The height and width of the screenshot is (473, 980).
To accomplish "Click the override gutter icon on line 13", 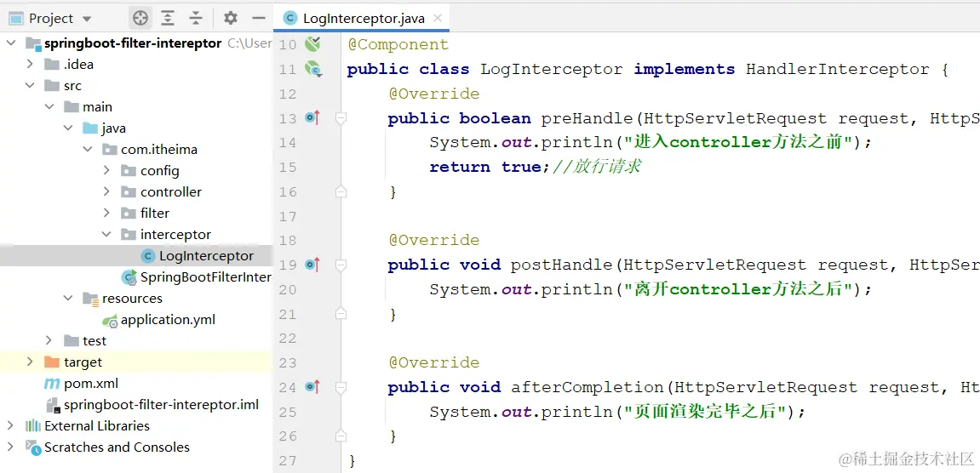I will pos(312,117).
